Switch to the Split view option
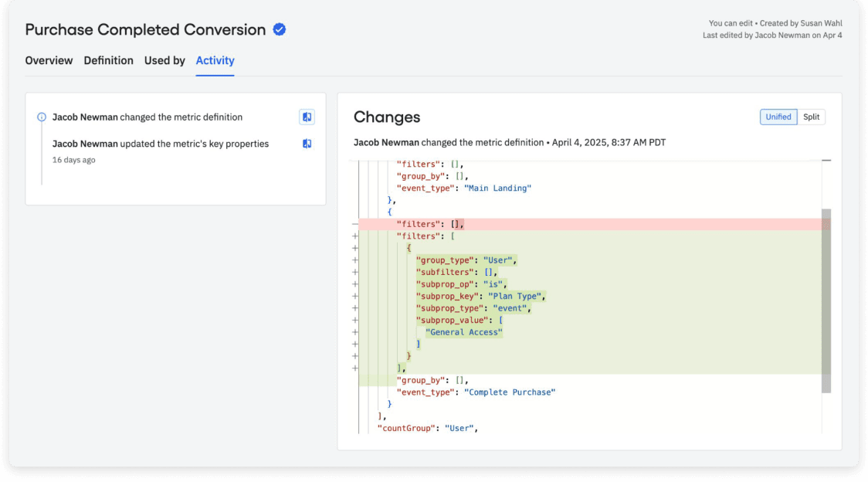 811,117
